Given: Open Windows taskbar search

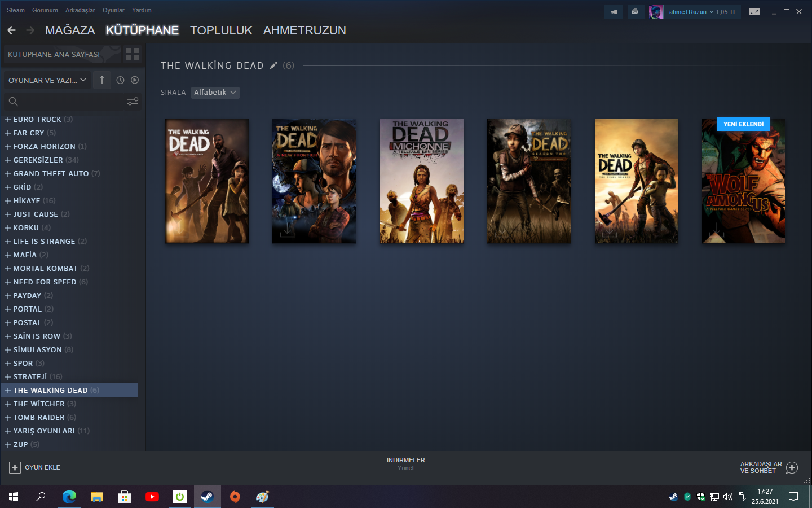Looking at the screenshot, I should coord(41,497).
